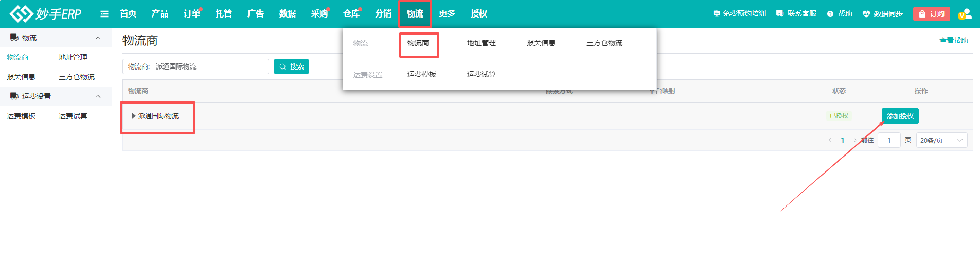The width and height of the screenshot is (980, 275).
Task: Collapse the 运费设置 sidebar section
Action: 98,96
